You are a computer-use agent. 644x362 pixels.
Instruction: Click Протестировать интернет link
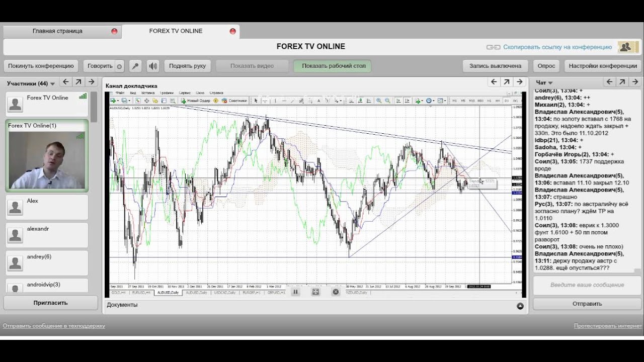click(608, 326)
